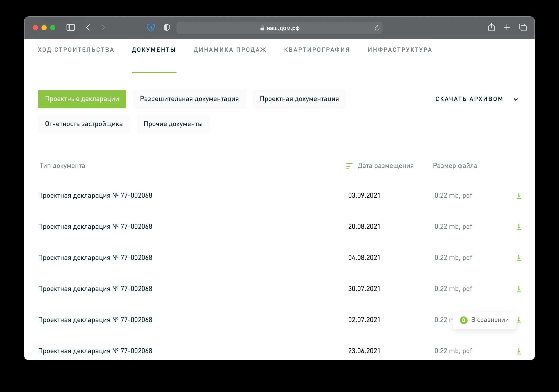This screenshot has height=392, width=559.
Task: Click the date 30.07.2021
Action: click(364, 289)
